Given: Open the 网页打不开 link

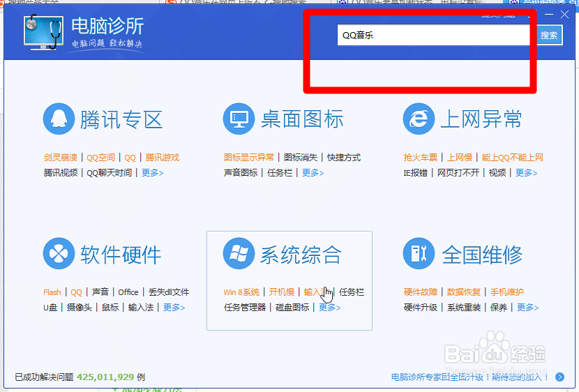Looking at the screenshot, I should point(458,173).
